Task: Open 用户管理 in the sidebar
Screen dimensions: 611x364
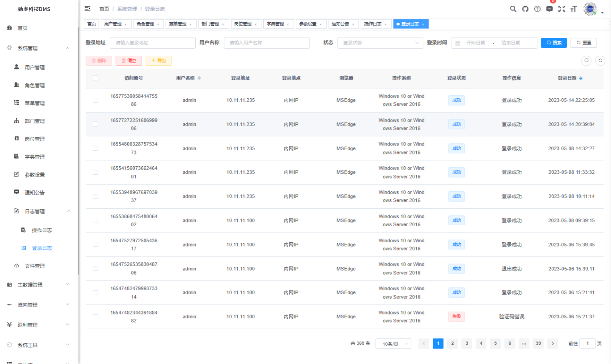Action: tap(35, 67)
